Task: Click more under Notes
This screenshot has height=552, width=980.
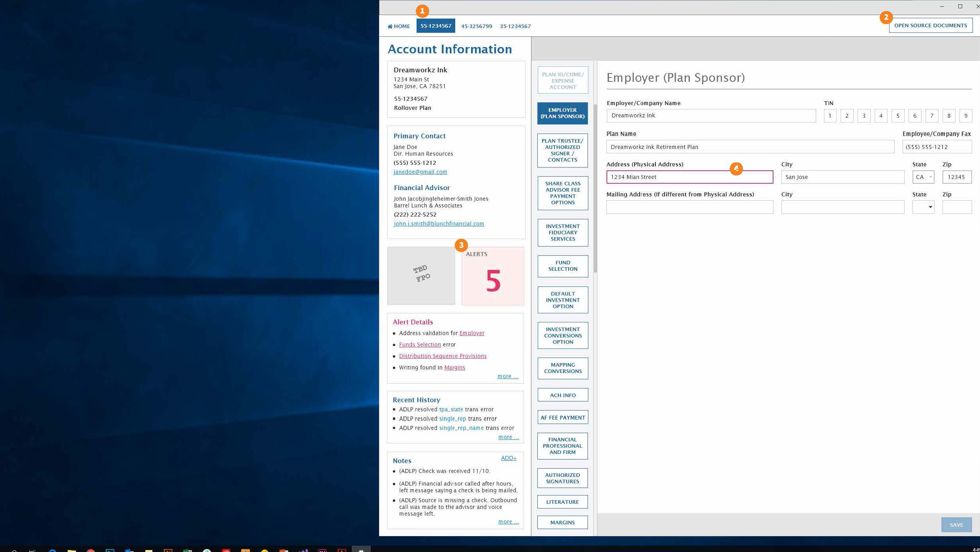Action: (x=509, y=522)
